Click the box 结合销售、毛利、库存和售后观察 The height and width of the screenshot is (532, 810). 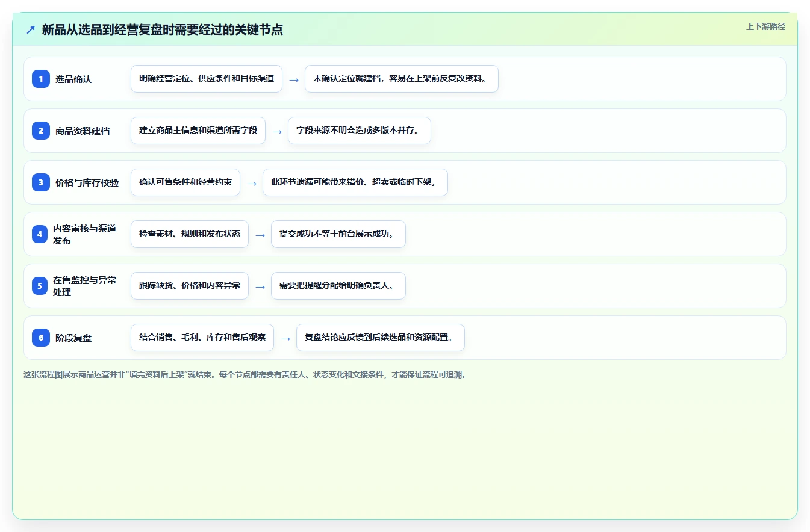pyautogui.click(x=202, y=338)
